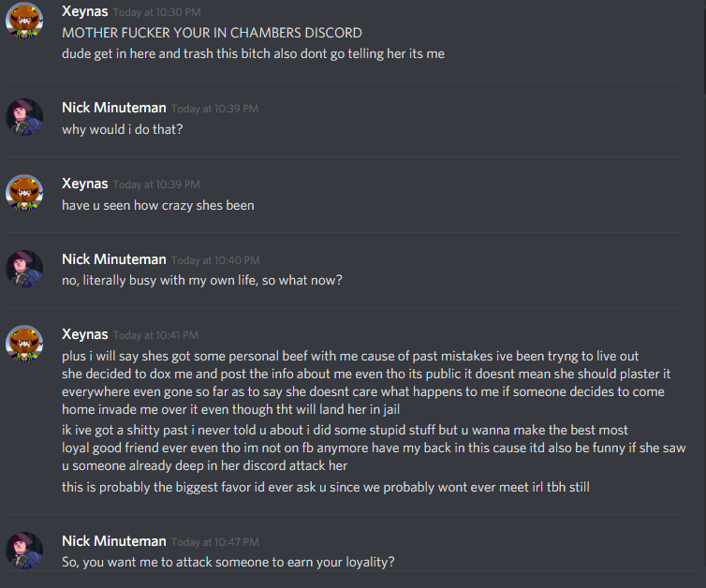Click the message "why would i do that?"

(123, 129)
